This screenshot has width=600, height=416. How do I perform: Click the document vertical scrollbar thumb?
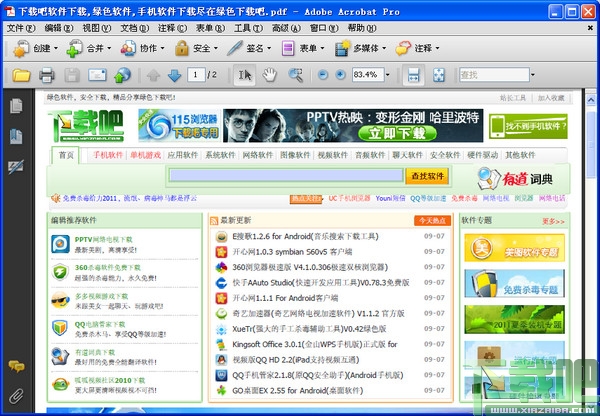click(591, 145)
